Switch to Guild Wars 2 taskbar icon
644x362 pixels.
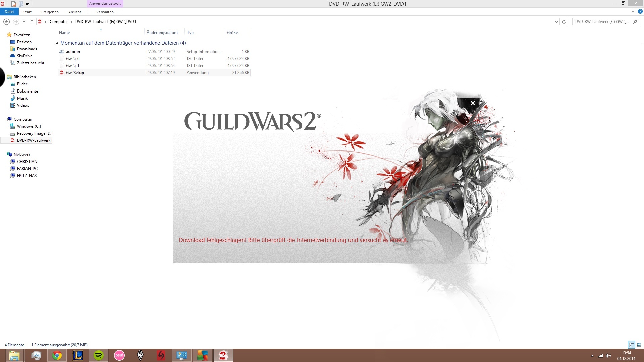[x=223, y=355]
